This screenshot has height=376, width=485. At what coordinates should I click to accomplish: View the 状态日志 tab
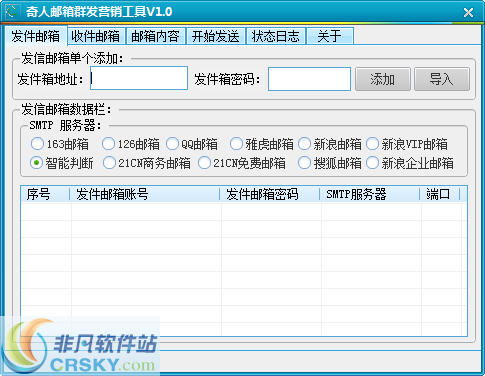(276, 36)
